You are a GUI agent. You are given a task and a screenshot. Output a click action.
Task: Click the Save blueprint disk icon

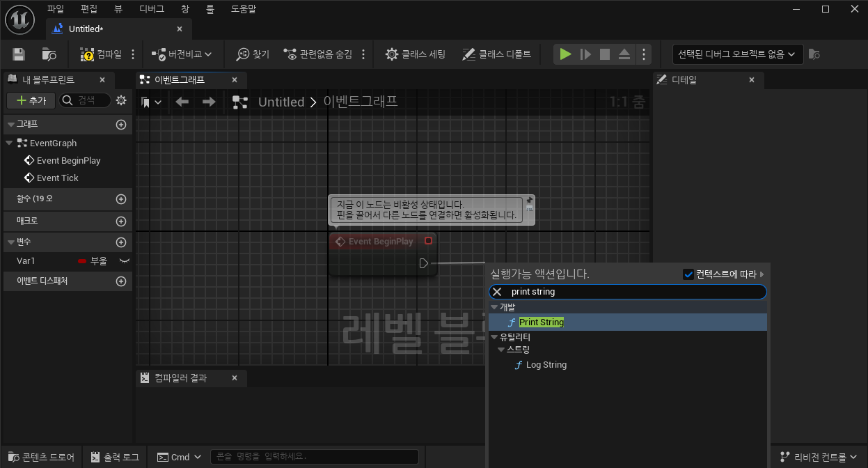click(19, 54)
